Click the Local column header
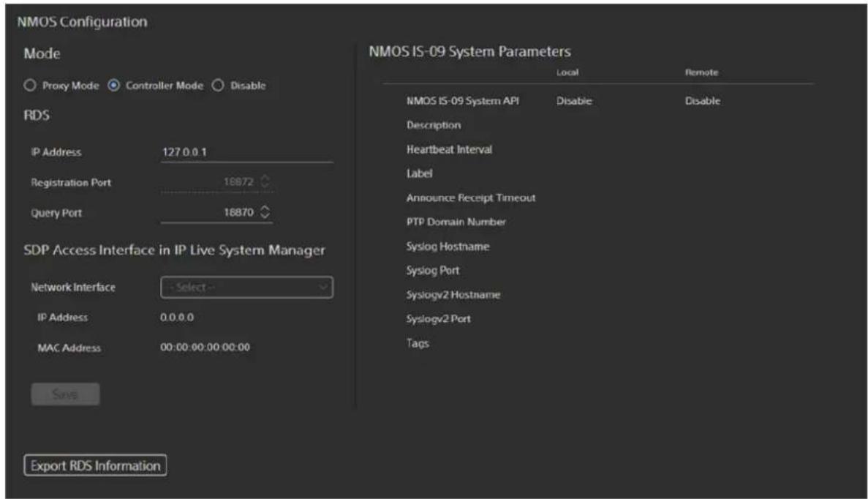 coord(567,72)
